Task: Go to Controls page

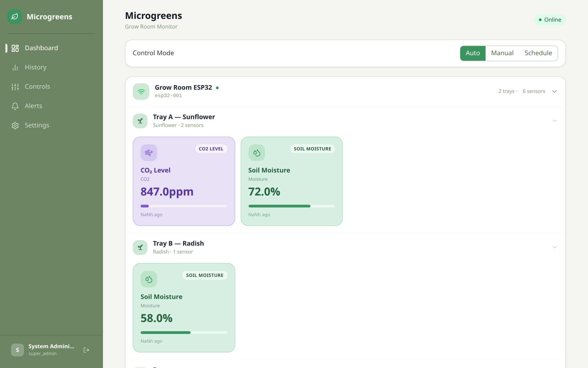Action: tap(51, 87)
